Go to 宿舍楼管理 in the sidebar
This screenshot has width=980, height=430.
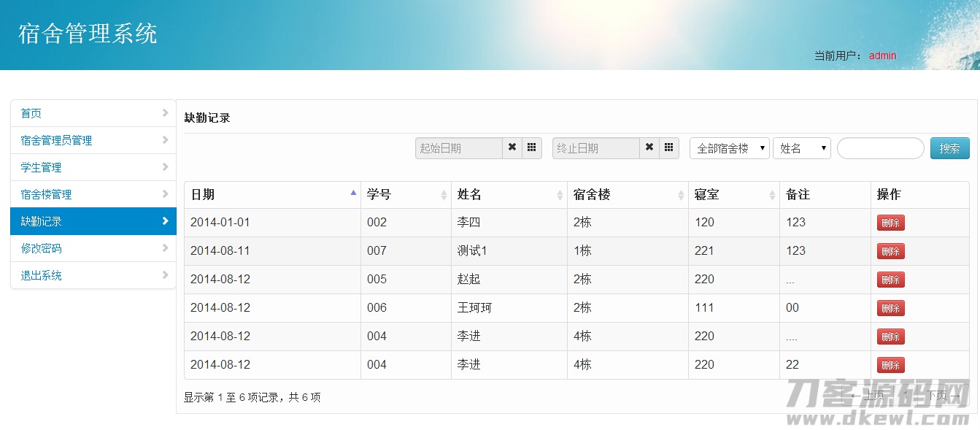click(93, 194)
